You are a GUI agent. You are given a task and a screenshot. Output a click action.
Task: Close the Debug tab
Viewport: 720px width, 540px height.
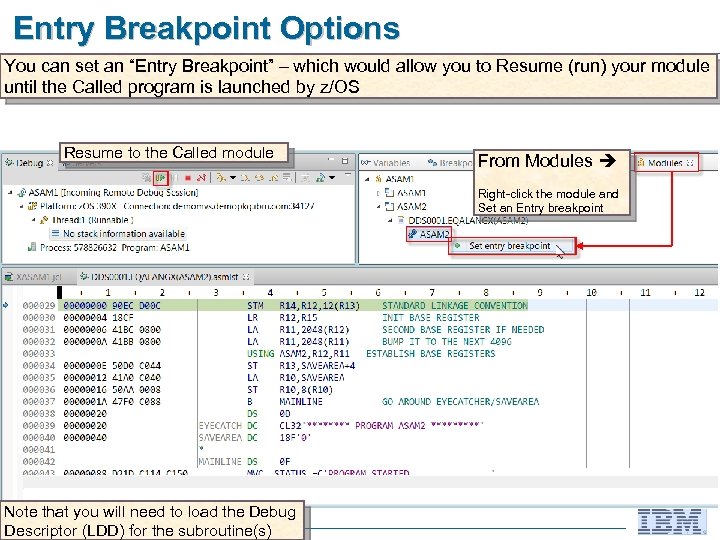click(50, 163)
